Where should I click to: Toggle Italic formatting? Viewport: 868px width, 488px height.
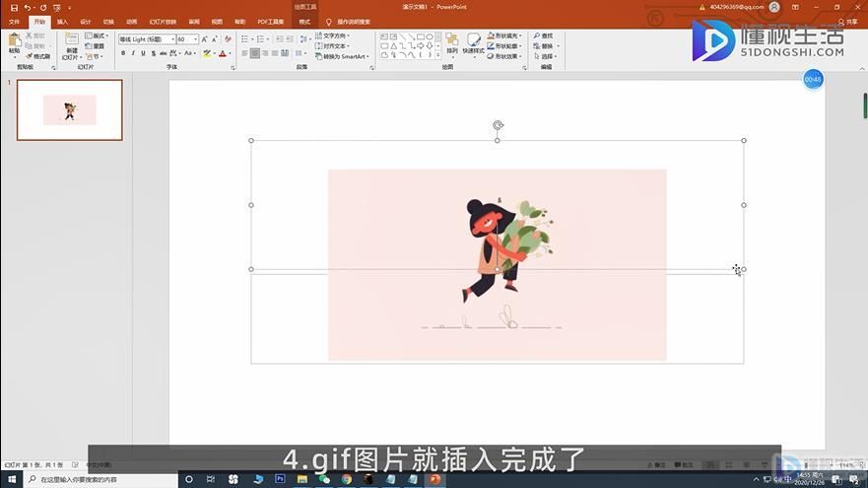133,54
